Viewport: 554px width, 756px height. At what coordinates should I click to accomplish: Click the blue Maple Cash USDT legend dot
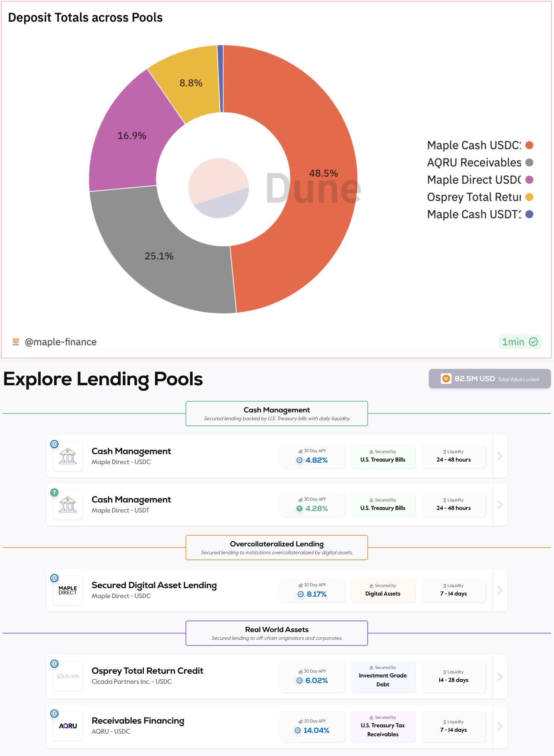(x=529, y=214)
